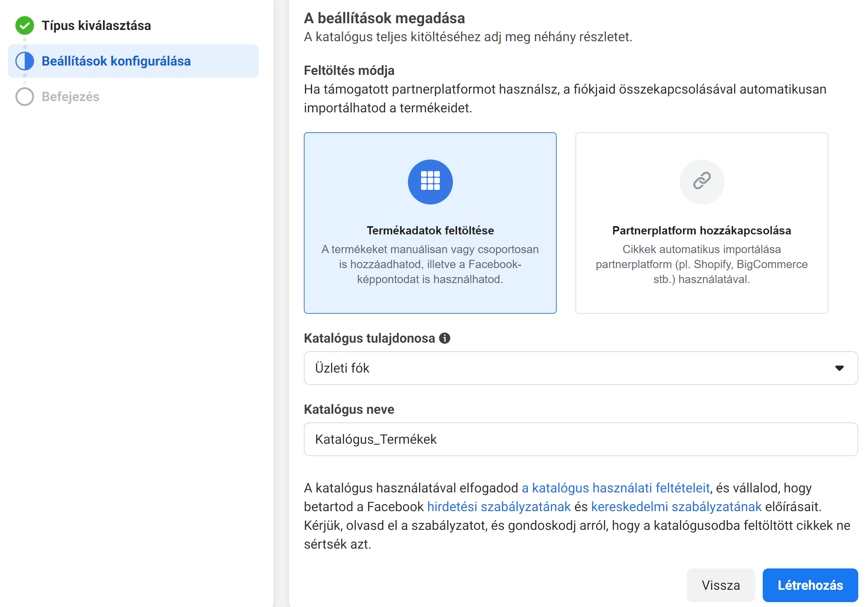Open the hirdetési szabályzatának link
This screenshot has width=868, height=607.
(499, 507)
